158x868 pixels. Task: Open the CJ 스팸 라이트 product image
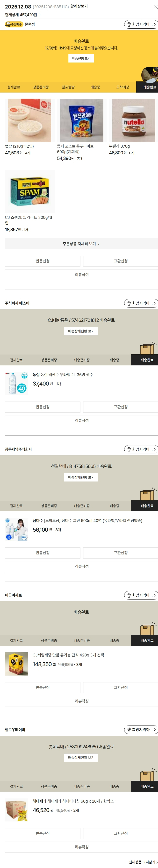(x=29, y=191)
